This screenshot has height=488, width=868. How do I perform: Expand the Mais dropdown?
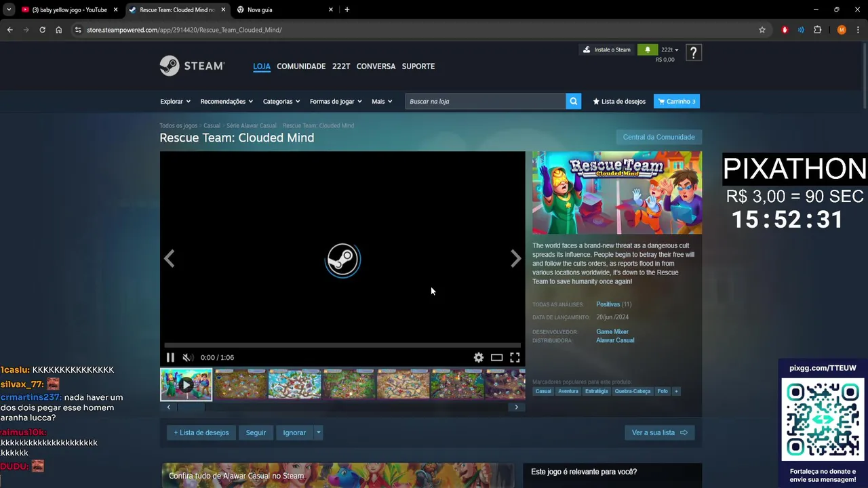tap(382, 101)
